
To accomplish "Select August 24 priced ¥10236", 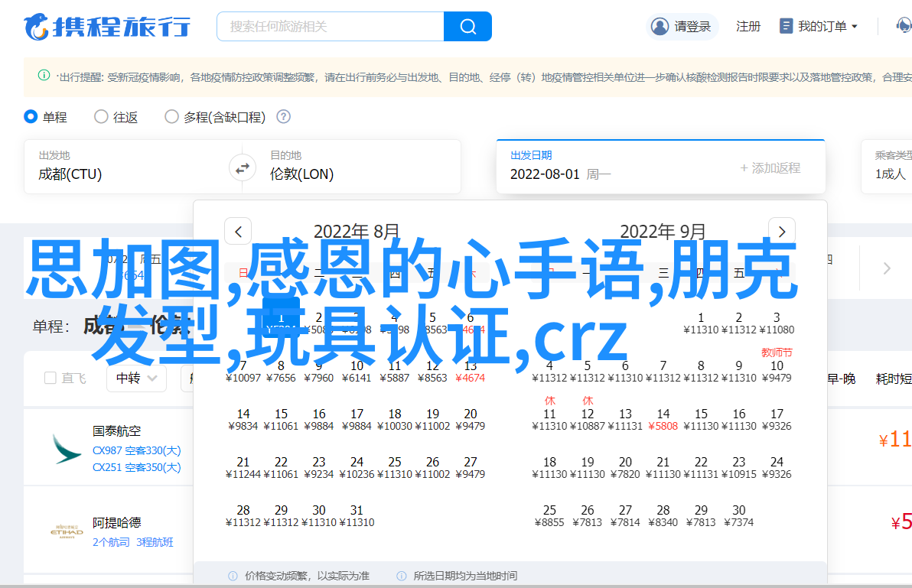I will tap(357, 468).
